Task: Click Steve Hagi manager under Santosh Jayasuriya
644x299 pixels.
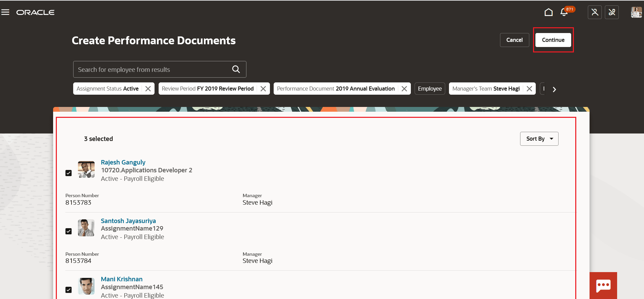Action: [257, 261]
